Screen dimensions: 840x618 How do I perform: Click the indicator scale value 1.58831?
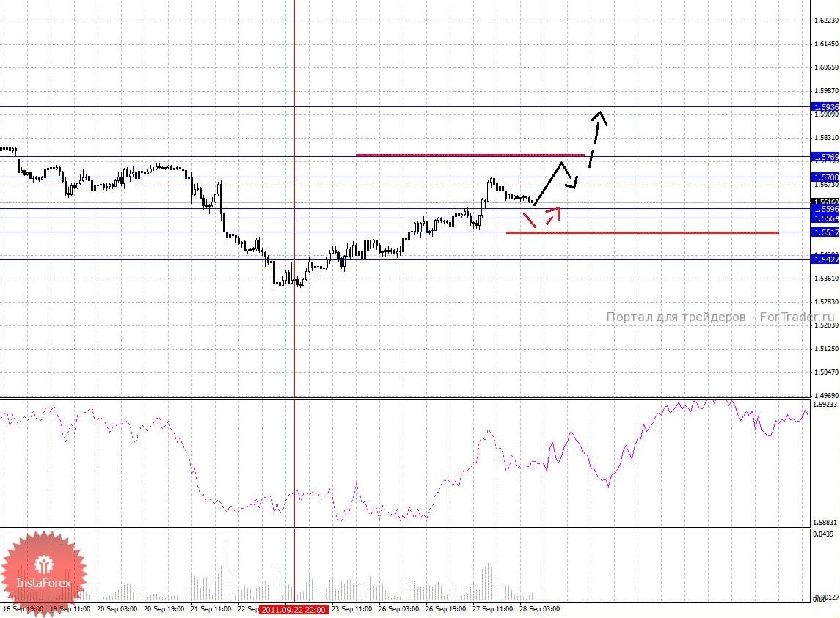tap(825, 522)
